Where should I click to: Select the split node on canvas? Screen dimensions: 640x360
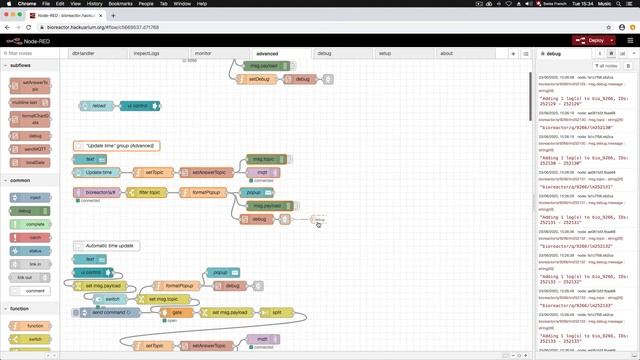277,313
